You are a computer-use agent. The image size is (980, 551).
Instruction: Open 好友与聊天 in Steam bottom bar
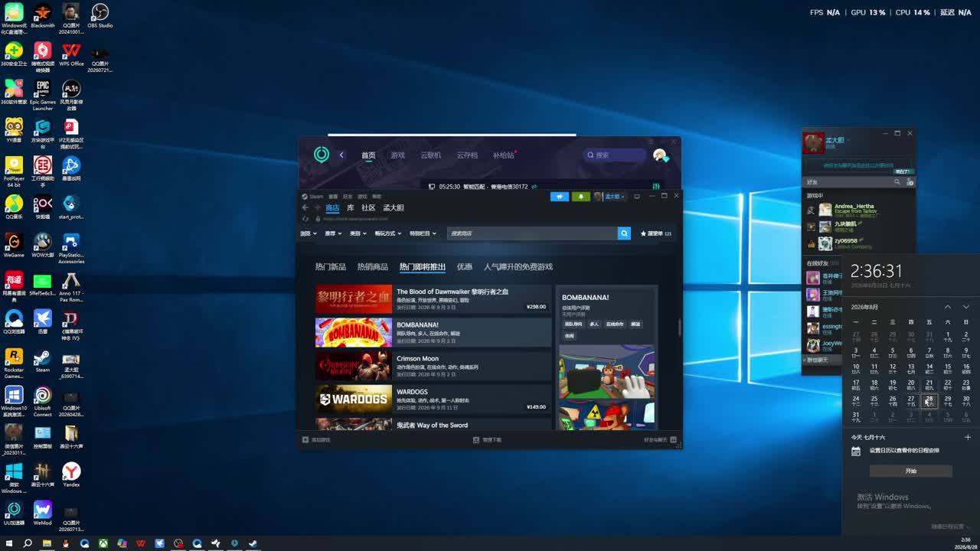[x=660, y=440]
